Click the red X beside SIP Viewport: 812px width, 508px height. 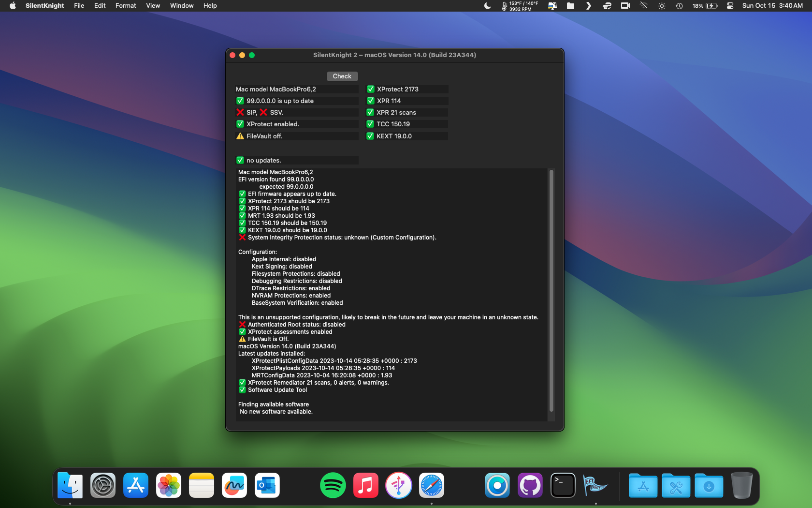pos(240,112)
